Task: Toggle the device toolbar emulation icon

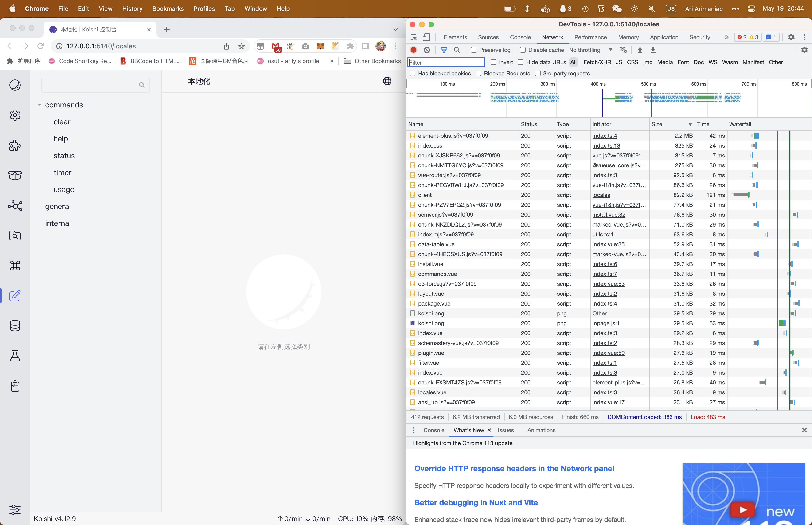Action: pos(427,37)
